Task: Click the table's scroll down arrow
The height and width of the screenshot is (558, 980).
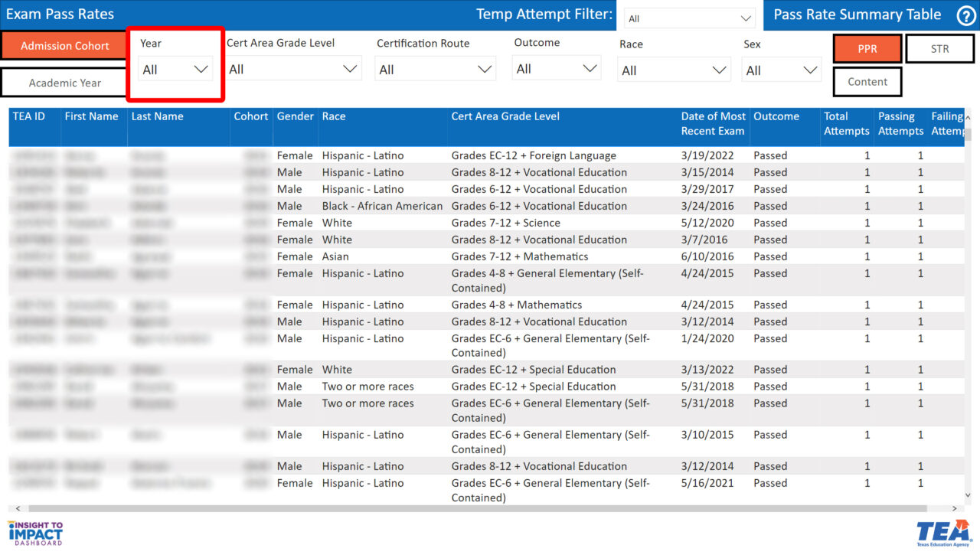Action: click(x=968, y=495)
